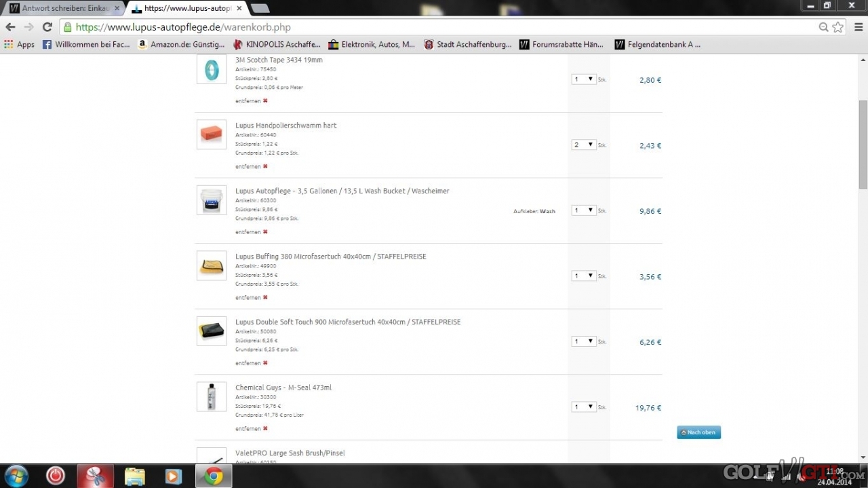Image resolution: width=868 pixels, height=488 pixels.
Task: Open Elektronik, Autos bookmark
Action: [x=372, y=44]
